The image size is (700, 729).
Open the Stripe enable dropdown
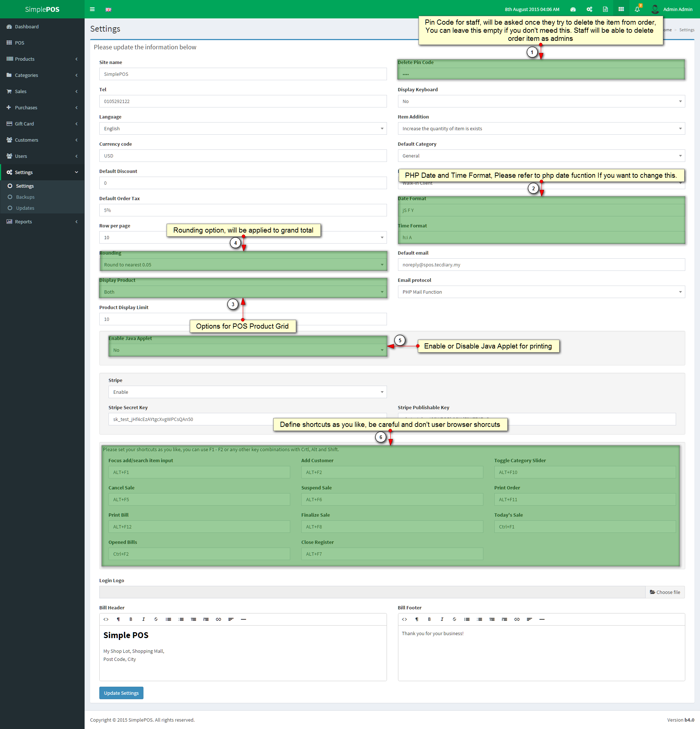point(247,392)
